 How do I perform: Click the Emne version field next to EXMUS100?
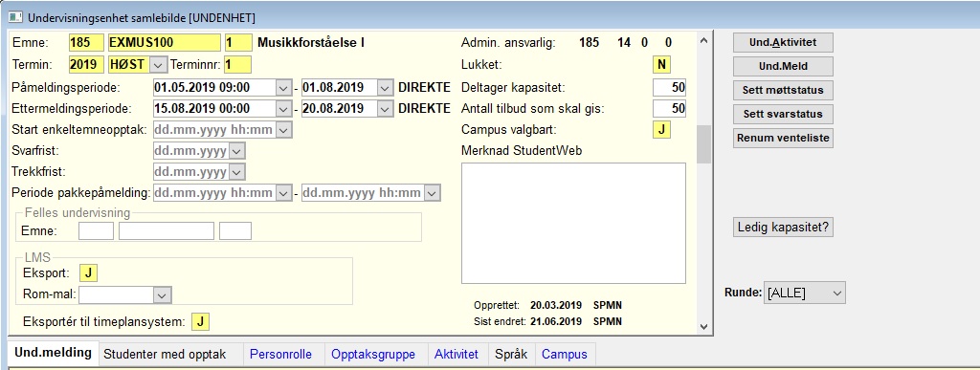(237, 42)
